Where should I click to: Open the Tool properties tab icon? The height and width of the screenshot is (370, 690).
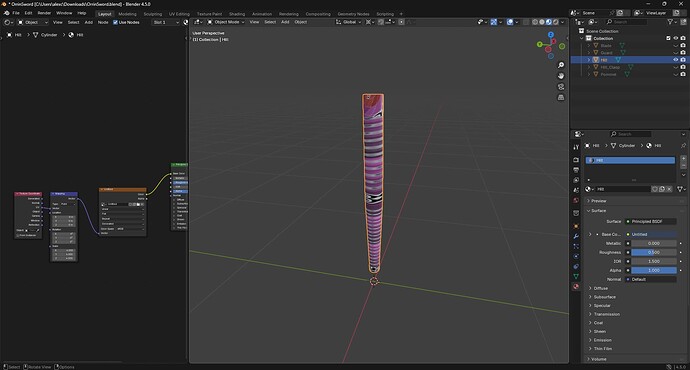point(576,147)
